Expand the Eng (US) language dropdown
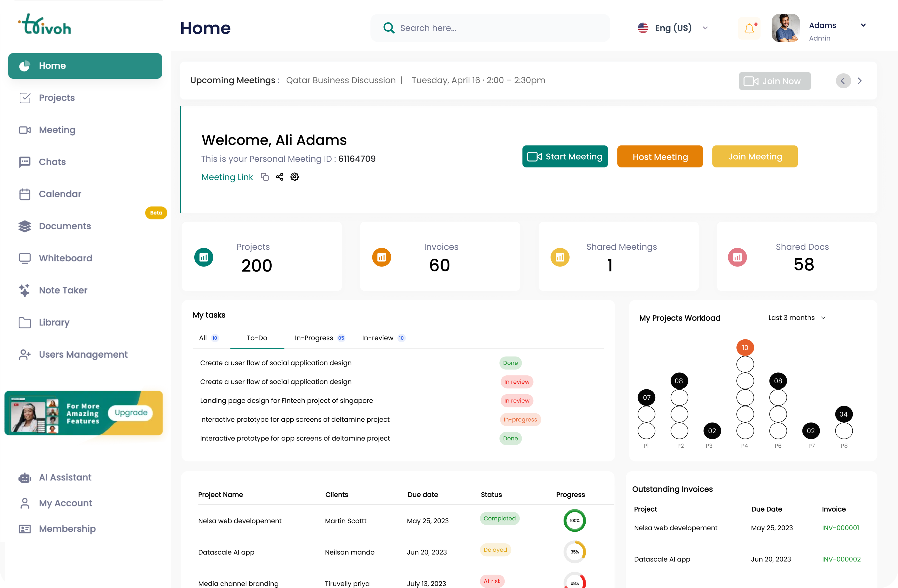Image resolution: width=898 pixels, height=588 pixels. coord(705,28)
